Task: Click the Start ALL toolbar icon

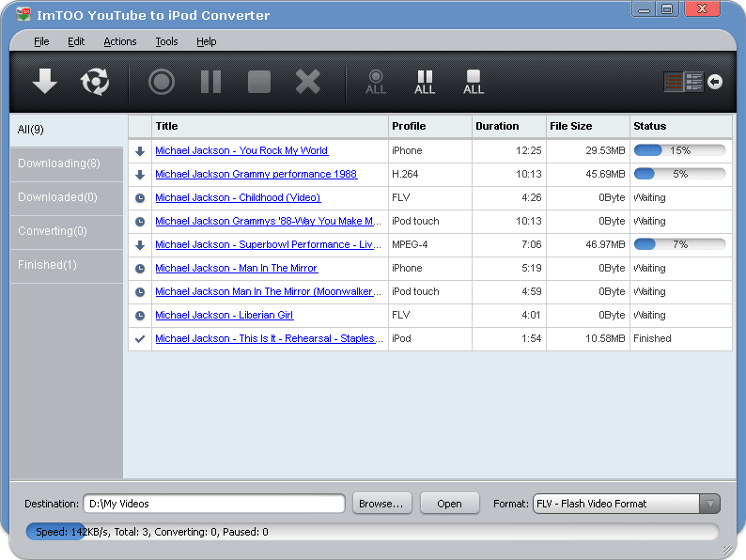Action: click(x=376, y=82)
